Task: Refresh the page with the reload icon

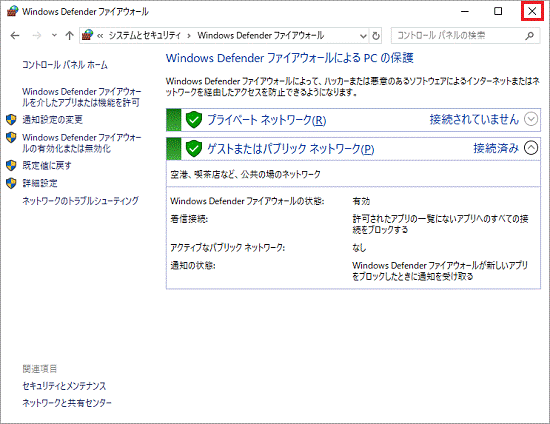Action: pyautogui.click(x=376, y=36)
